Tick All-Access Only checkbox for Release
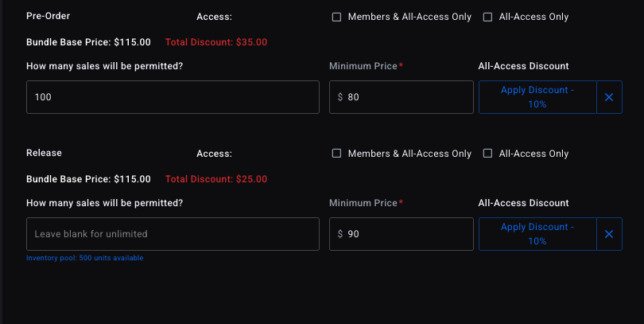644x324 pixels. coord(487,154)
